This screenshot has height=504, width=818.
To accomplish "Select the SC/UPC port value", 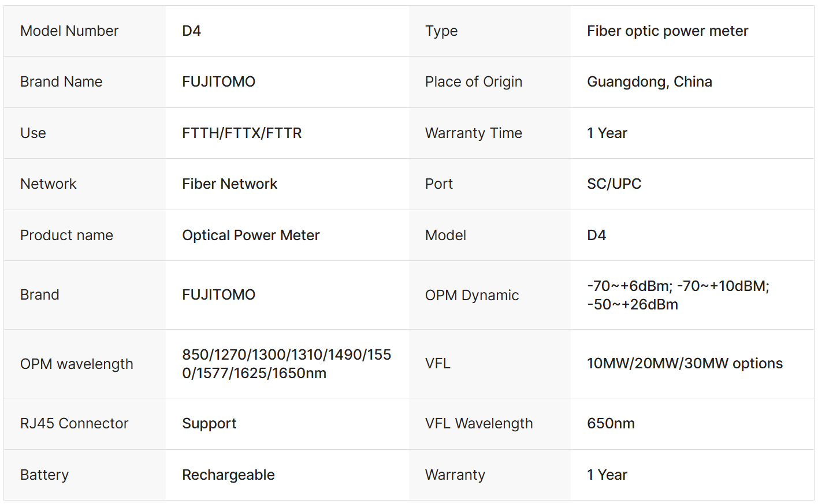I will click(x=614, y=184).
